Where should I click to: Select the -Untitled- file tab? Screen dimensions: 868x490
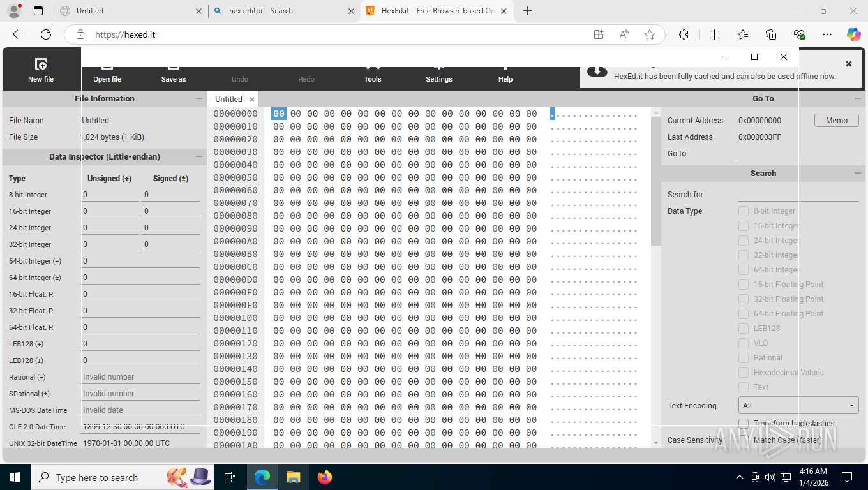coord(229,100)
